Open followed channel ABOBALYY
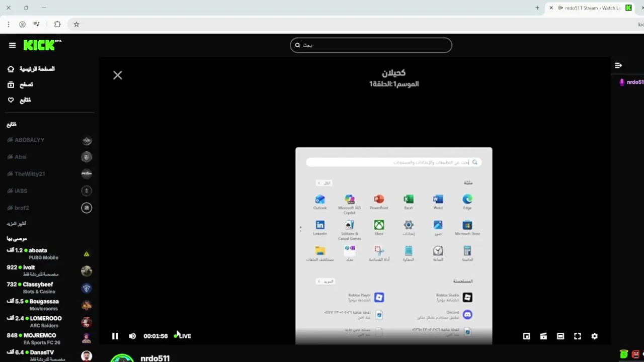Image resolution: width=644 pixels, height=362 pixels. [49, 140]
